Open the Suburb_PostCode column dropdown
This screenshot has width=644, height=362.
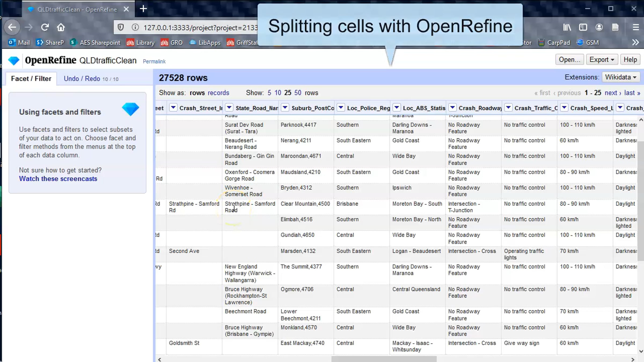[285, 108]
